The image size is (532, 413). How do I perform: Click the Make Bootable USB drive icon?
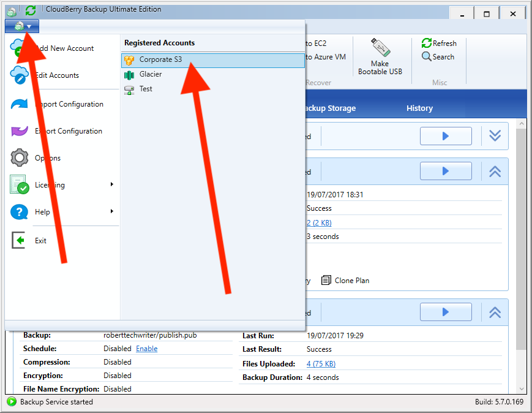(380, 47)
